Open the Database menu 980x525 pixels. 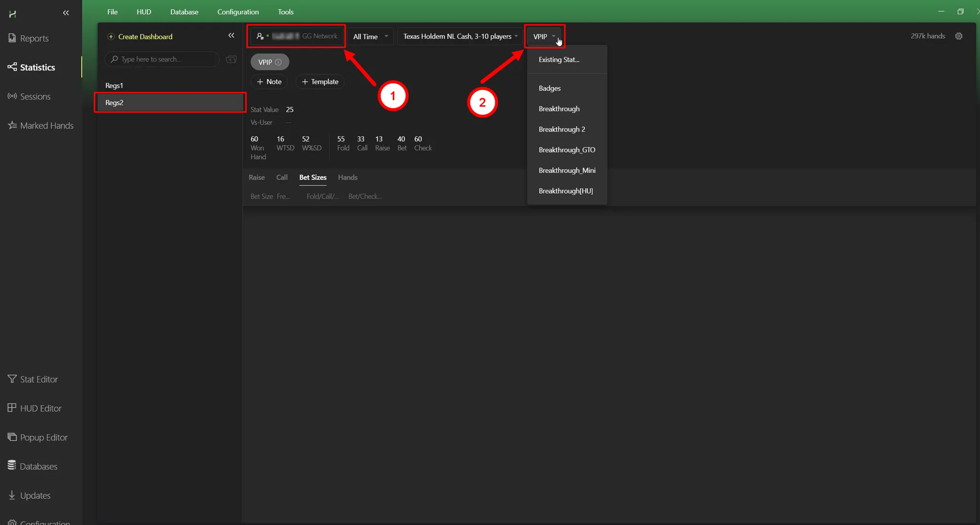[184, 12]
